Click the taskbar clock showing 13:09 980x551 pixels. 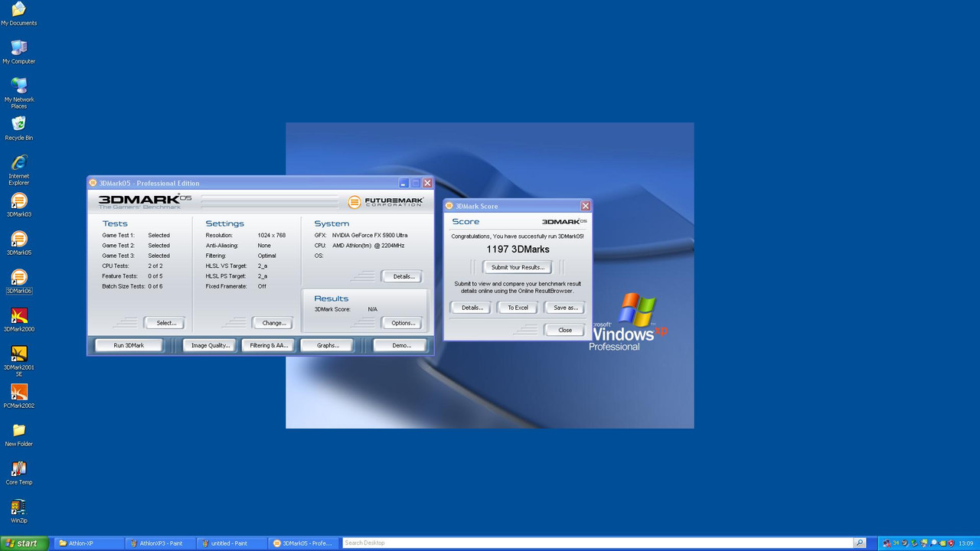965,543
